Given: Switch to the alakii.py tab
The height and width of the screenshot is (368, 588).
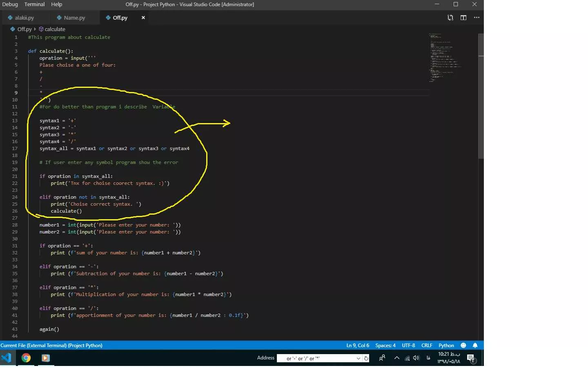Looking at the screenshot, I should 24,18.
